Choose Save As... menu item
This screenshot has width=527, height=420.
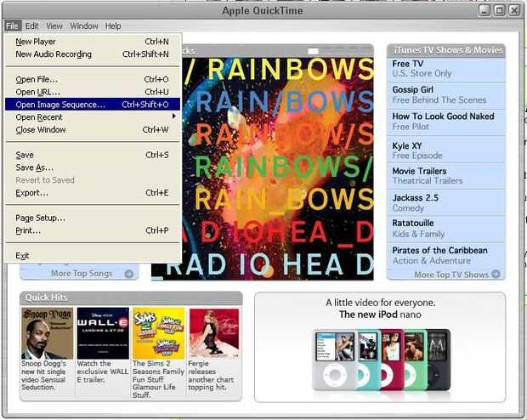pos(93,167)
